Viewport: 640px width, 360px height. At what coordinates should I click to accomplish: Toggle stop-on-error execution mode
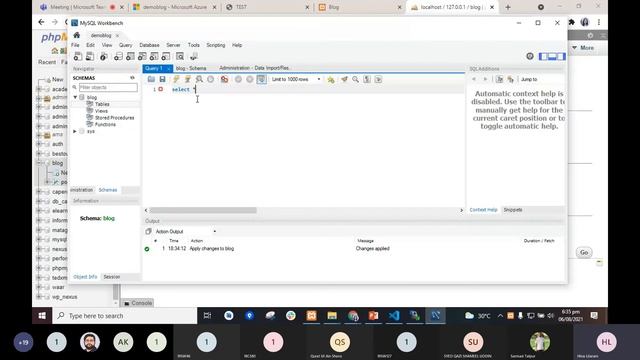(x=224, y=79)
